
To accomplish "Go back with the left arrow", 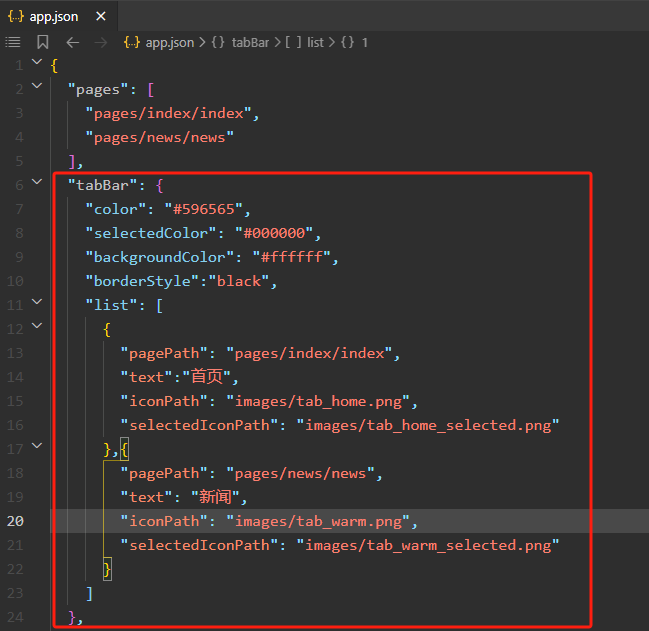I will pos(73,42).
